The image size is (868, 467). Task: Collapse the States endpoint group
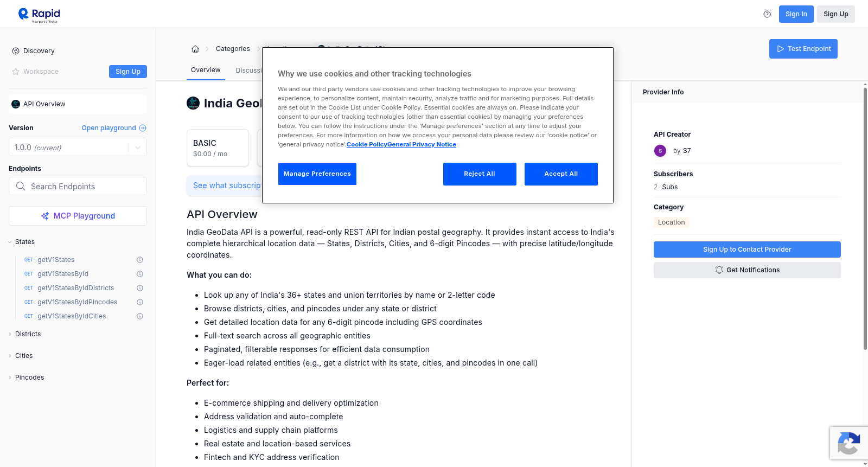pos(22,242)
